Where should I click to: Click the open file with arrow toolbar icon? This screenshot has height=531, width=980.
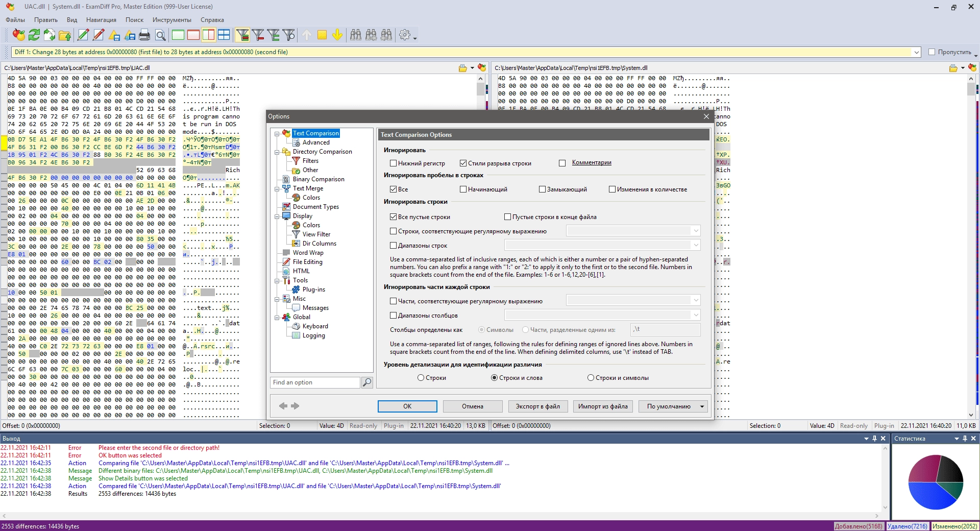(65, 35)
